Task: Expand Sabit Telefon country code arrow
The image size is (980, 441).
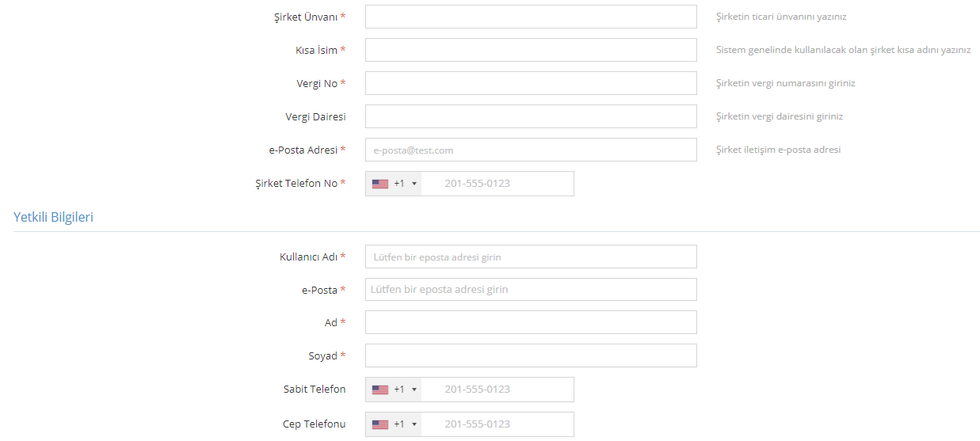Action: [x=414, y=390]
